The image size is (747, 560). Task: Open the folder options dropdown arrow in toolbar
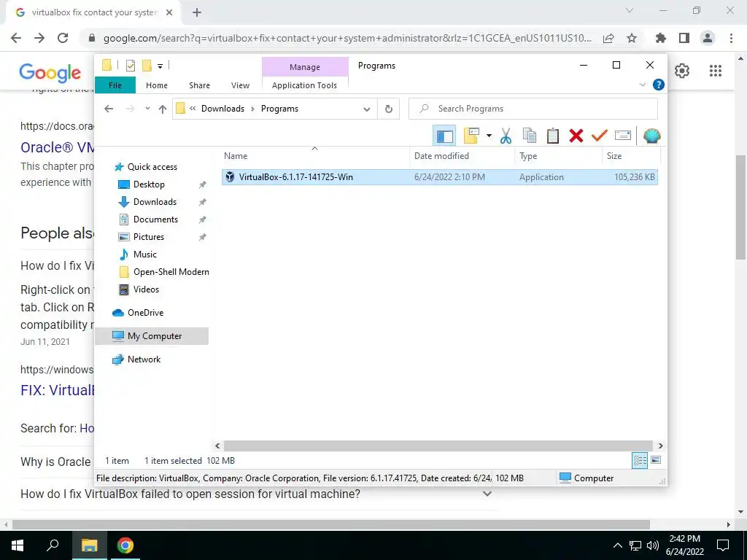click(x=489, y=136)
